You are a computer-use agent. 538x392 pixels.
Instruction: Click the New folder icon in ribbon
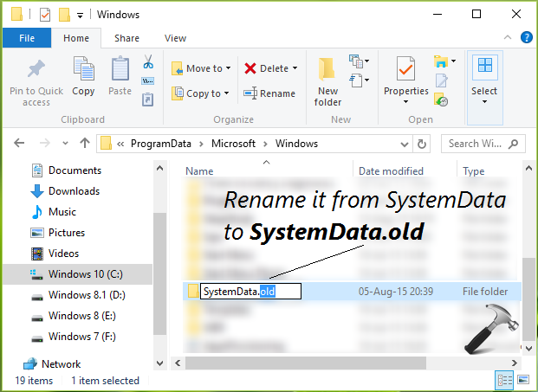[327, 69]
